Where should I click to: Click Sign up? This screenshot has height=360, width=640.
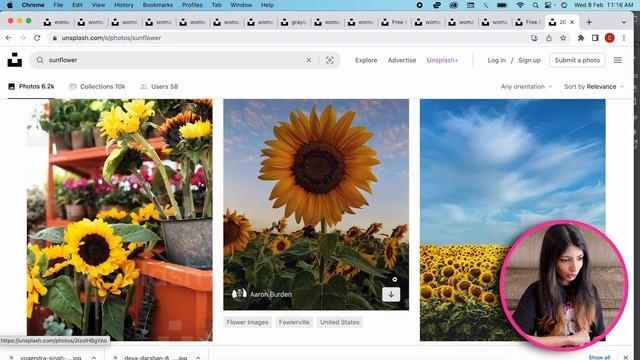[529, 60]
